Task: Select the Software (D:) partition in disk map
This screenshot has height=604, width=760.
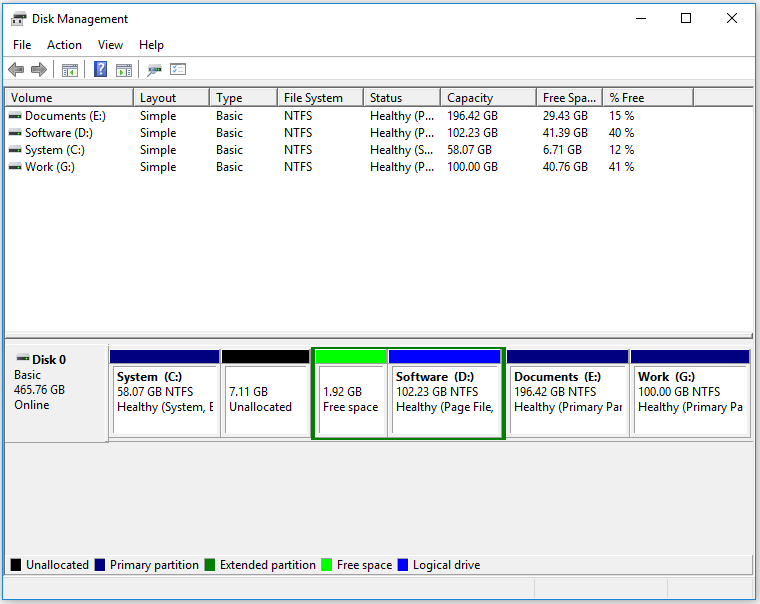Action: [x=444, y=398]
